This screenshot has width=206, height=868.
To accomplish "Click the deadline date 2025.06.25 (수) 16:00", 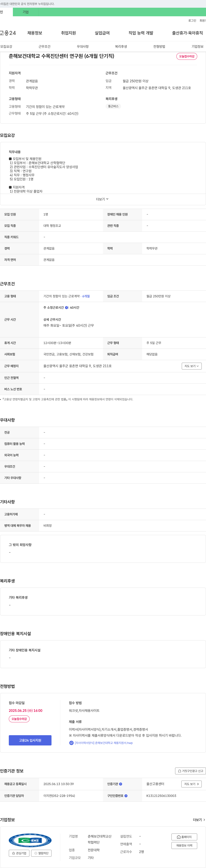I will pyautogui.click(x=26, y=710).
